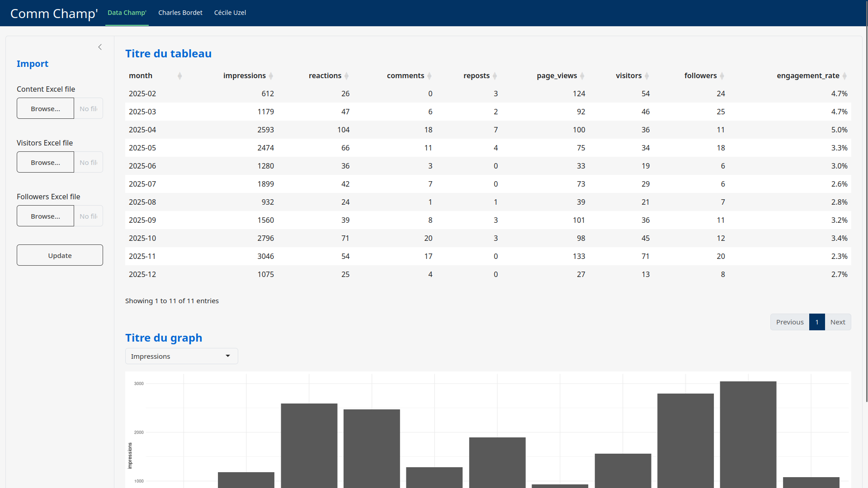Click the Comm Champ' brand title
The width and height of the screenshot is (868, 488).
(54, 14)
